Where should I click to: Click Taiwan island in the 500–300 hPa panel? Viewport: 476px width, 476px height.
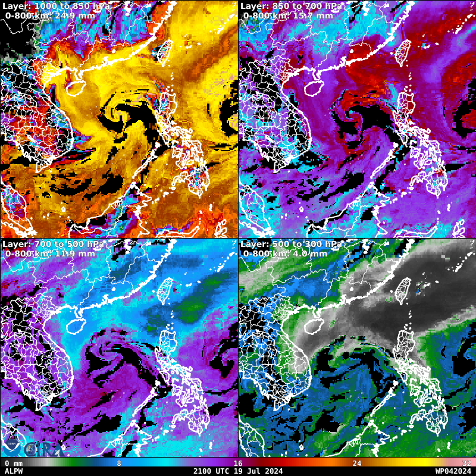point(405,289)
